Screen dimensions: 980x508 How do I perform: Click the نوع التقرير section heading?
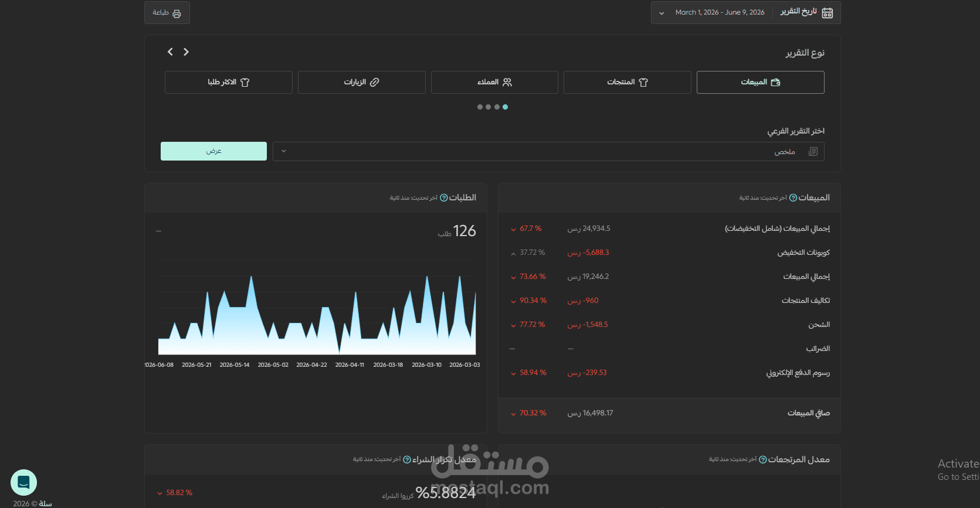805,53
